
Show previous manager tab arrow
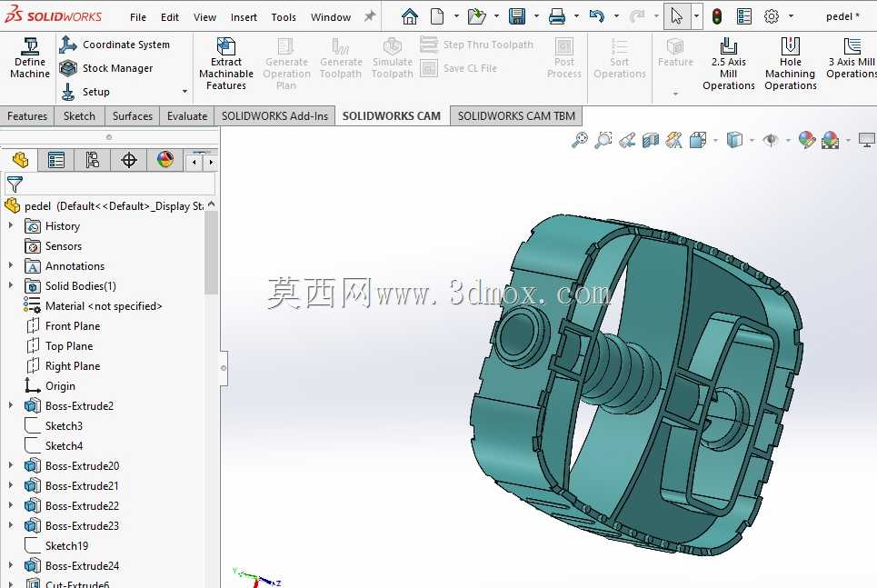tap(194, 163)
